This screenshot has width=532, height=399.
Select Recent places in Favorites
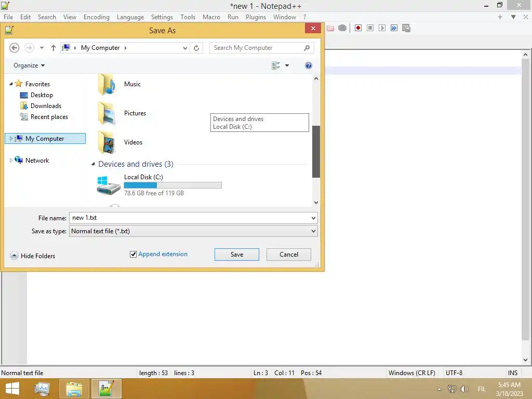point(44,117)
